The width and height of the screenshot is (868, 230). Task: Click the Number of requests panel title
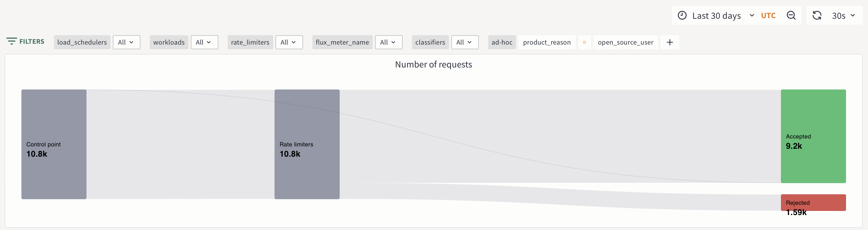click(x=433, y=65)
